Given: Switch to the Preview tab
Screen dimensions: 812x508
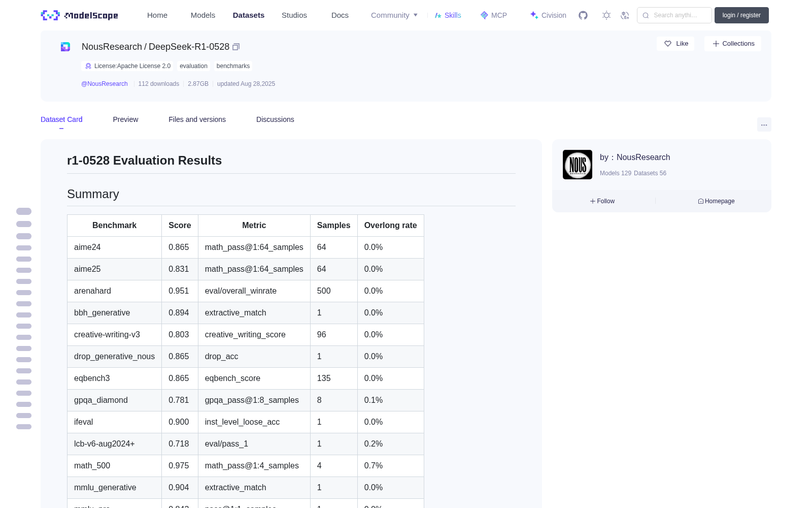Looking at the screenshot, I should [x=125, y=119].
